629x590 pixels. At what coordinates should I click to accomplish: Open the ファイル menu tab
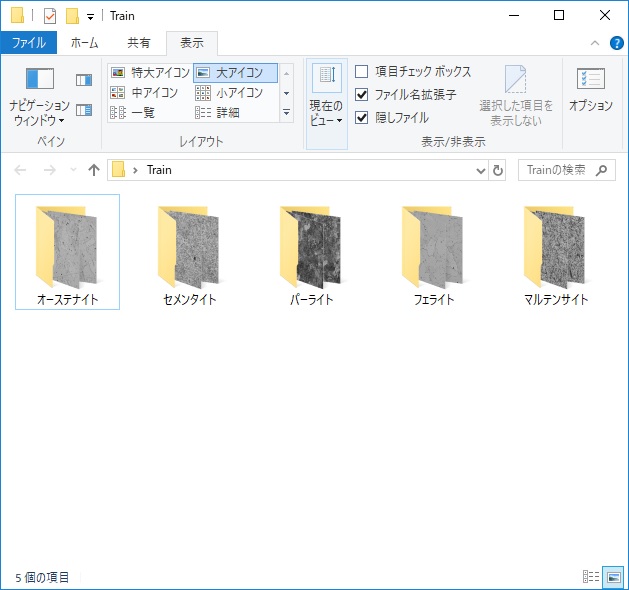tap(28, 43)
